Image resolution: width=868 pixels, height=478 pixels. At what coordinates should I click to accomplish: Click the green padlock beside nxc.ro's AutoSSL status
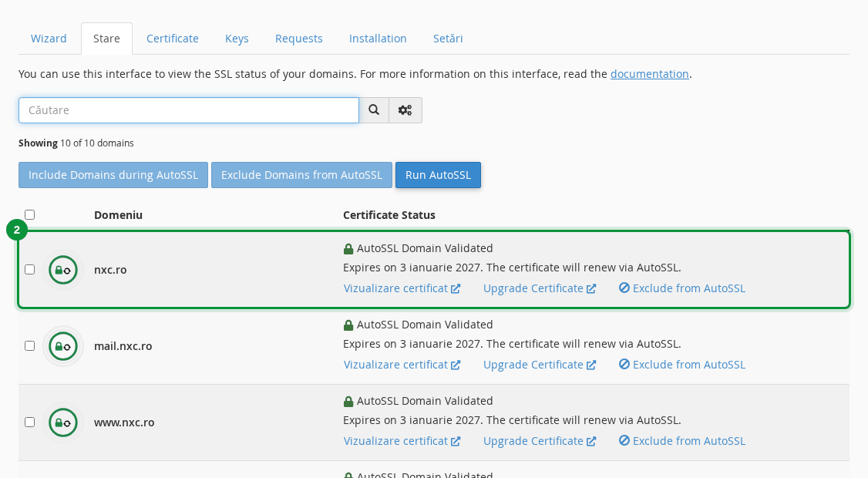[348, 249]
